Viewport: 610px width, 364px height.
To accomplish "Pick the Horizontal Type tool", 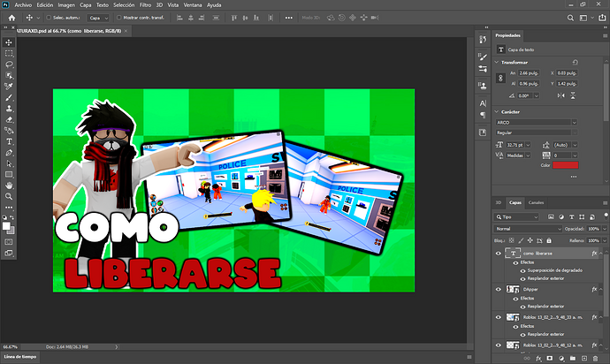I will tap(9, 141).
